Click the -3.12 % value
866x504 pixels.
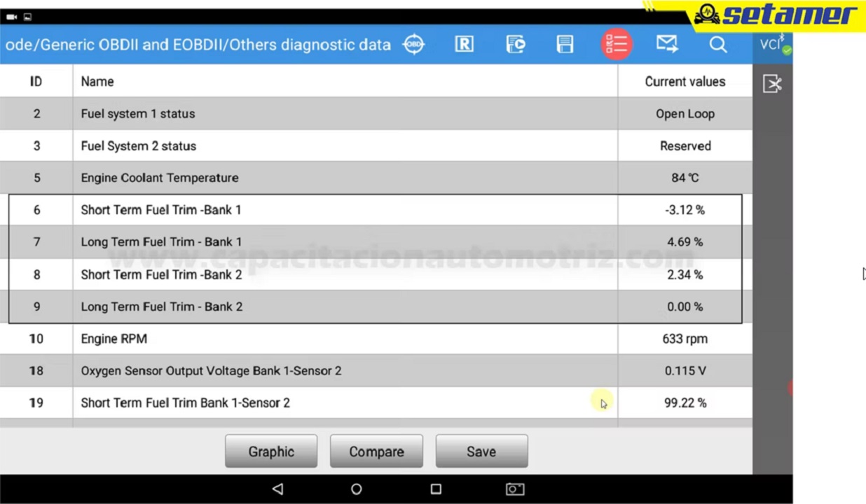tap(685, 210)
